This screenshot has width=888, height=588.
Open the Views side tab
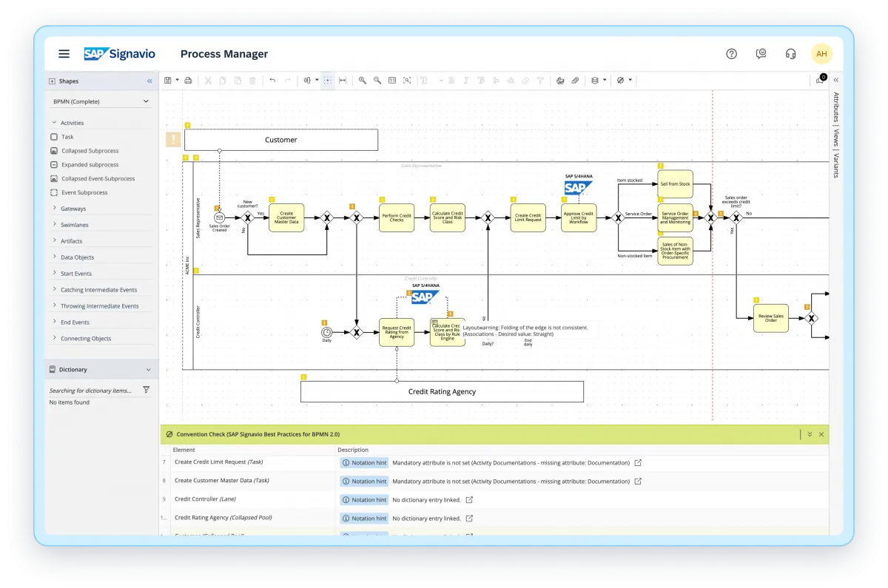point(836,138)
